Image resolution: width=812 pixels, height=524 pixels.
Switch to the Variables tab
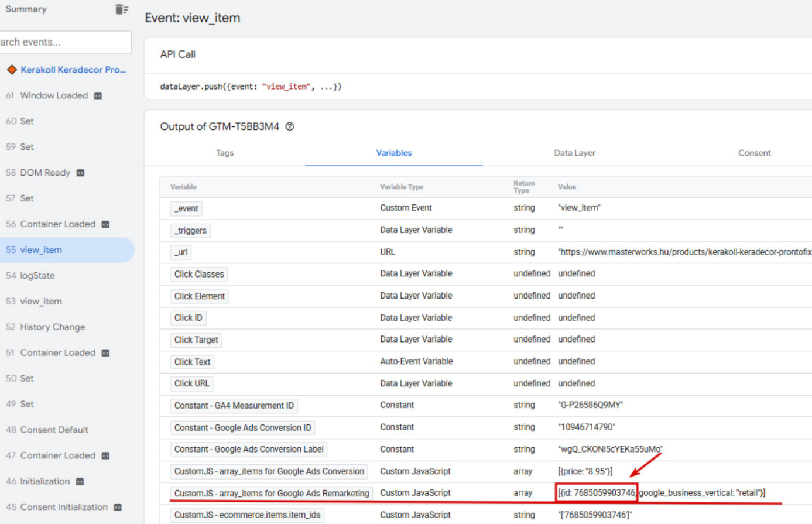(x=394, y=153)
